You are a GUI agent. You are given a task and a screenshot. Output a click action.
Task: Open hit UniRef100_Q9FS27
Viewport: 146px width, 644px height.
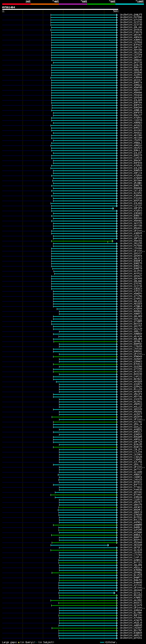click(131, 47)
